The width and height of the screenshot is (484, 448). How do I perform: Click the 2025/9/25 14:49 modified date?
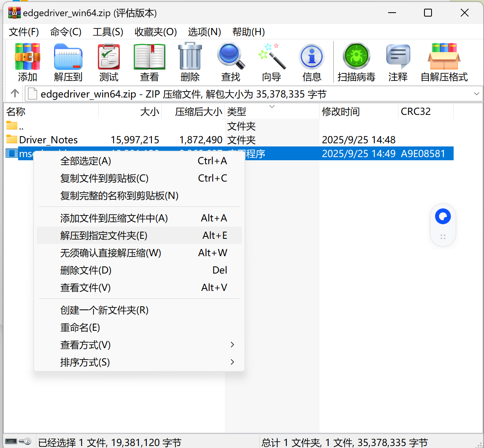[x=359, y=154]
